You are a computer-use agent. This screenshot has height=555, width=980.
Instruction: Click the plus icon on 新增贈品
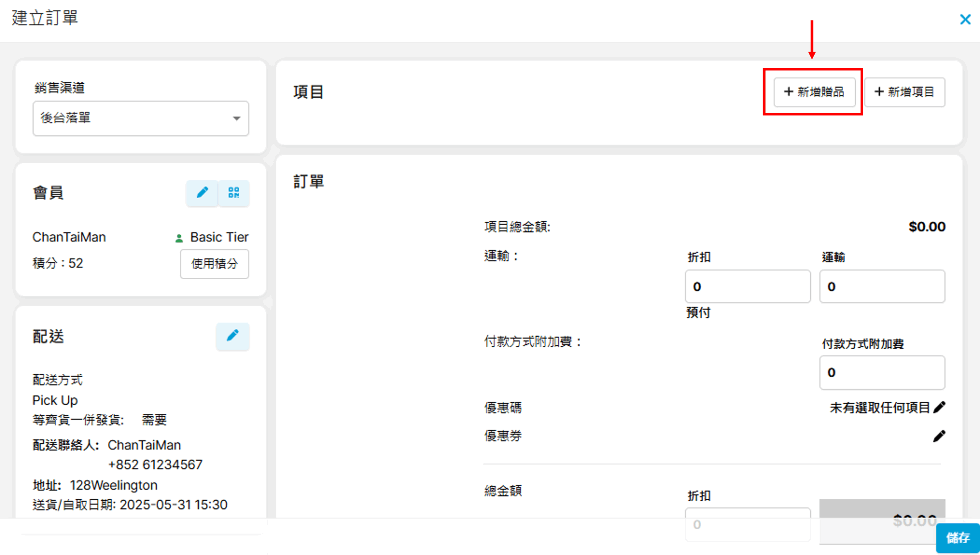coord(788,92)
